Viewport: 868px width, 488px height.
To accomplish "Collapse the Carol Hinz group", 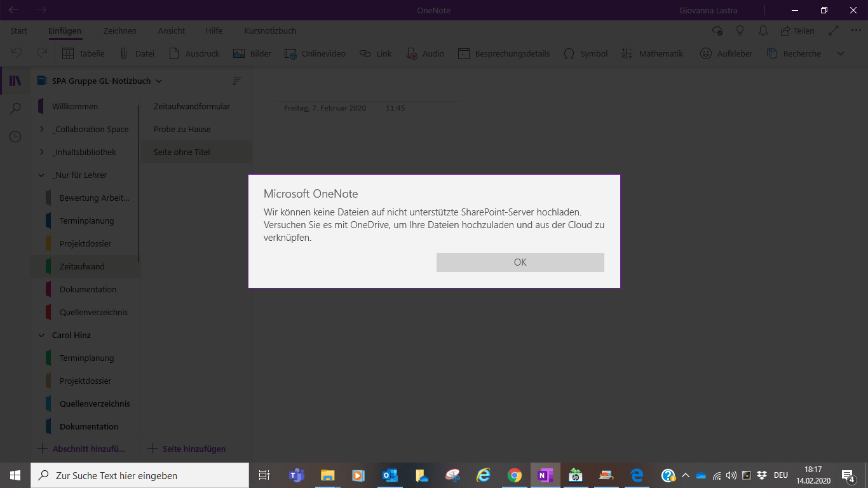I will pos(42,335).
